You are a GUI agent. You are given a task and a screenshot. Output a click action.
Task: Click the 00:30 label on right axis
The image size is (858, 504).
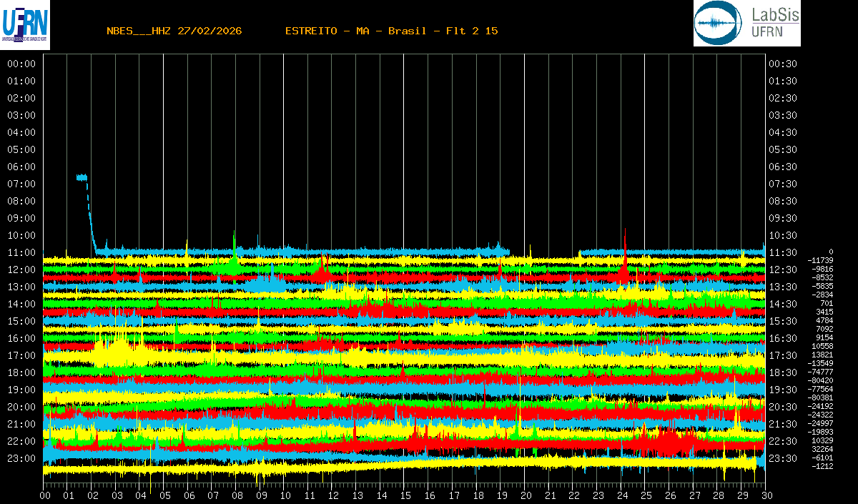[x=783, y=64]
